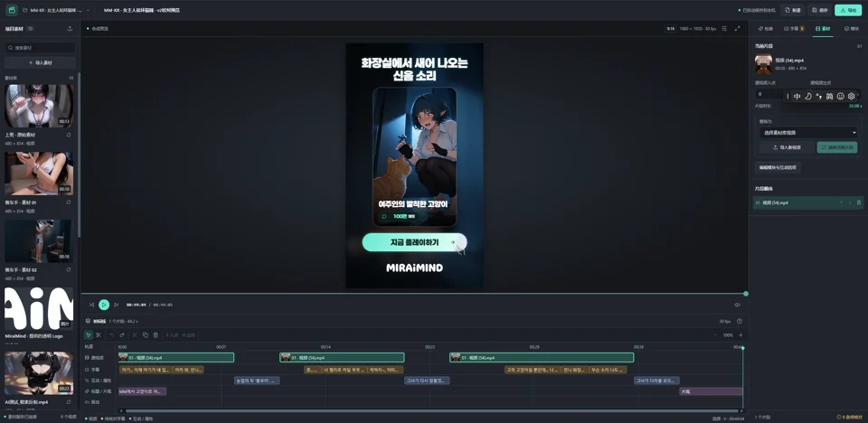Select subtitle clip '무슨 소리 나도...'
This screenshot has height=423, width=868.
click(608, 370)
